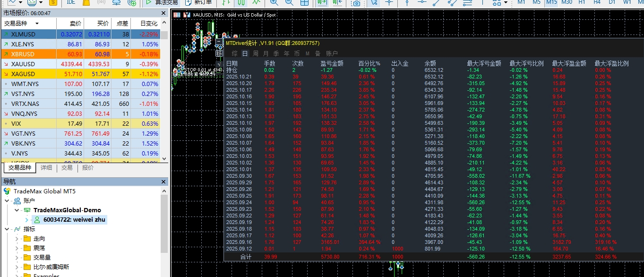
Task: Select the crosshair tool
Action: (389, 3)
